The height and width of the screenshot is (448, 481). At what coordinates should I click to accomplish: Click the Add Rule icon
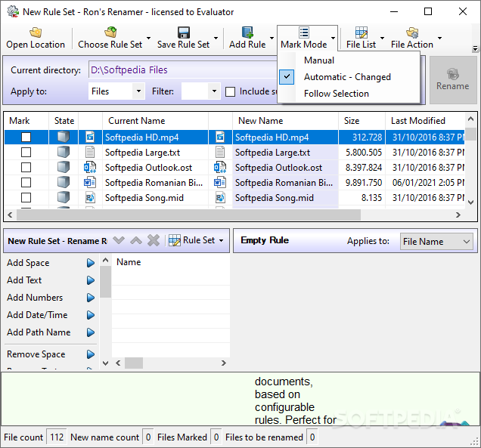pyautogui.click(x=247, y=32)
